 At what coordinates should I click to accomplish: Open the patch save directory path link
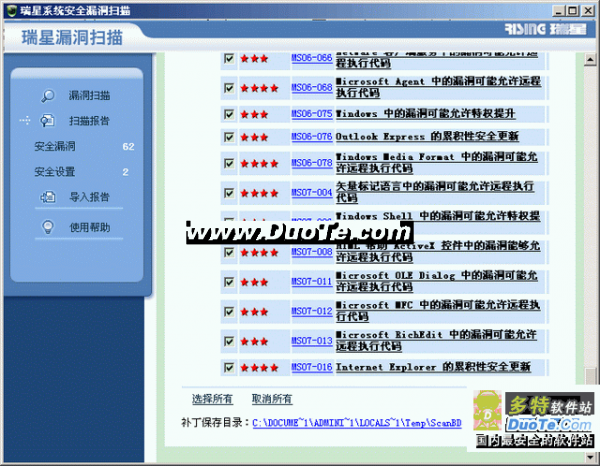coord(357,423)
